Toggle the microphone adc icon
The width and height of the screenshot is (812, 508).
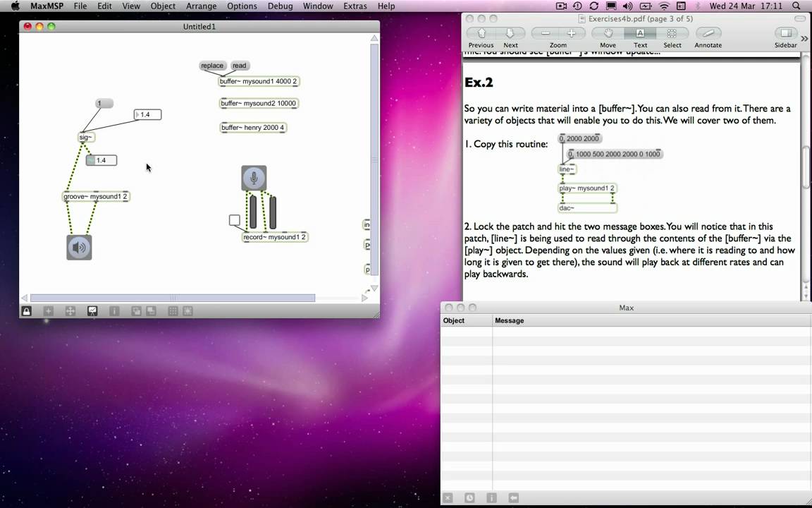[x=254, y=179]
